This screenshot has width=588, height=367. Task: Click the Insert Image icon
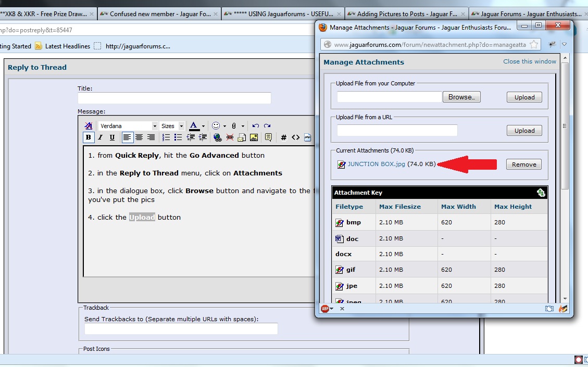[x=254, y=137]
